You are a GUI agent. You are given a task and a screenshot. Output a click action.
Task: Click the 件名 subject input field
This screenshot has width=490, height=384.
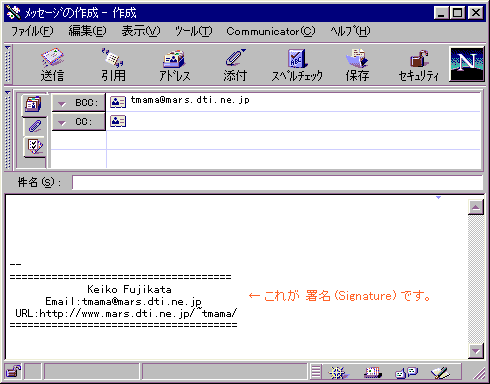tap(277, 182)
